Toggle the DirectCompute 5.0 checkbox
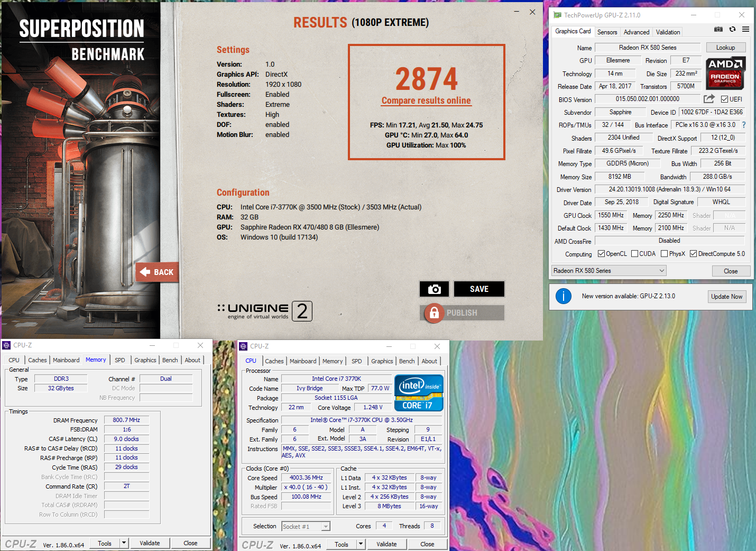This screenshot has height=551, width=756. tap(693, 254)
